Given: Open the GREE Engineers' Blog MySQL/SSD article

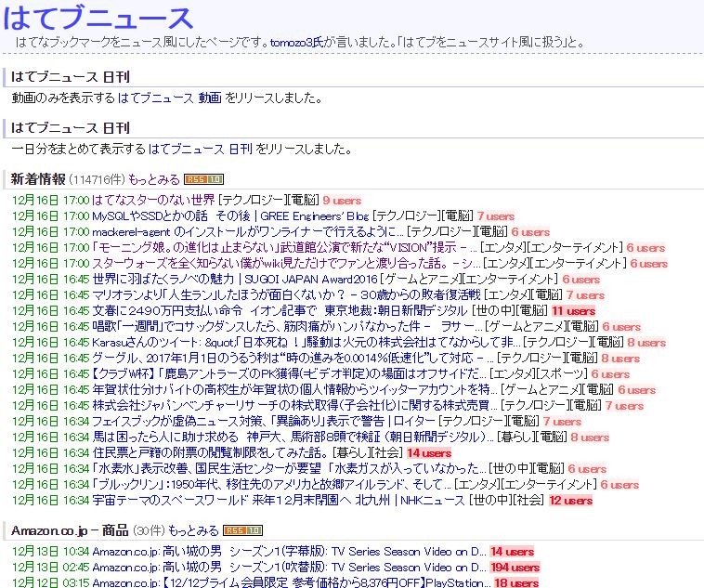Looking at the screenshot, I should [x=230, y=216].
